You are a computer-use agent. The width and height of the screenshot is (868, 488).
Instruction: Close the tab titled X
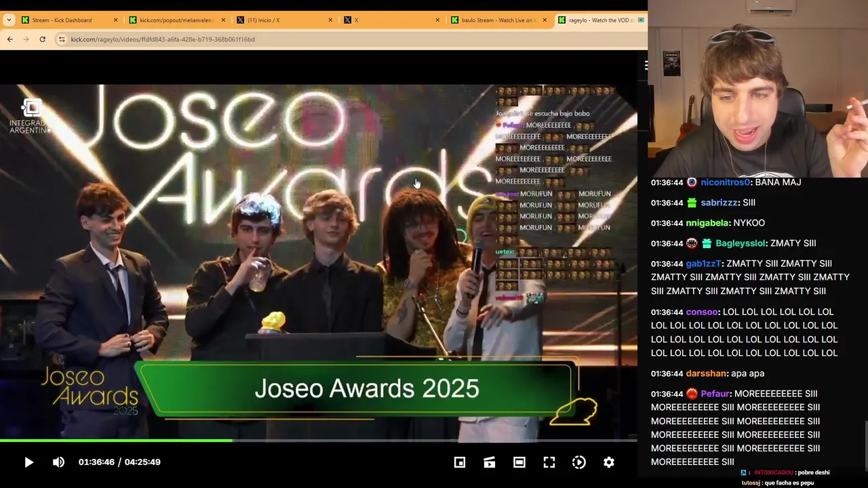coord(437,20)
